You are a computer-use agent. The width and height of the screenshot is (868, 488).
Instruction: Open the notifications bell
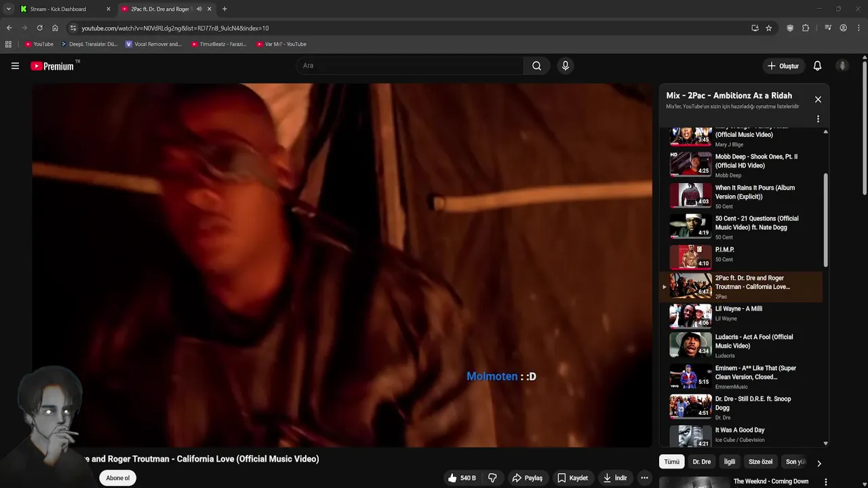[817, 66]
